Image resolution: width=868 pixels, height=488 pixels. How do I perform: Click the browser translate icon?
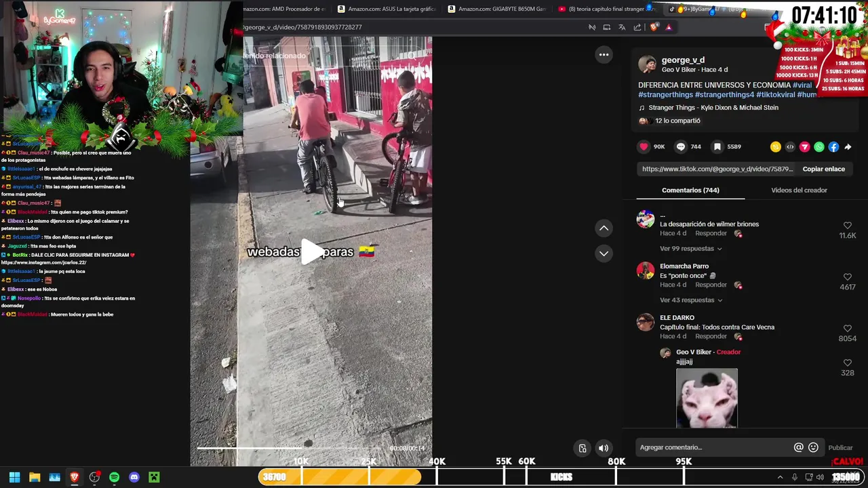tap(622, 27)
